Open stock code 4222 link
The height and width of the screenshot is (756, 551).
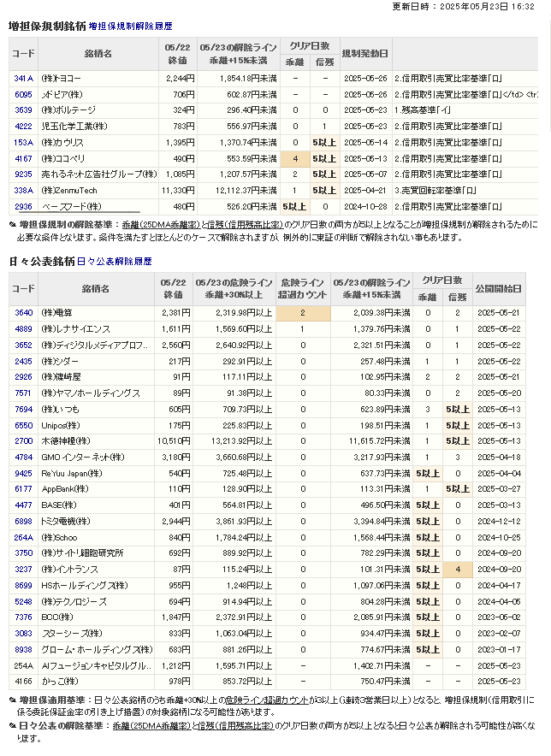(x=23, y=127)
